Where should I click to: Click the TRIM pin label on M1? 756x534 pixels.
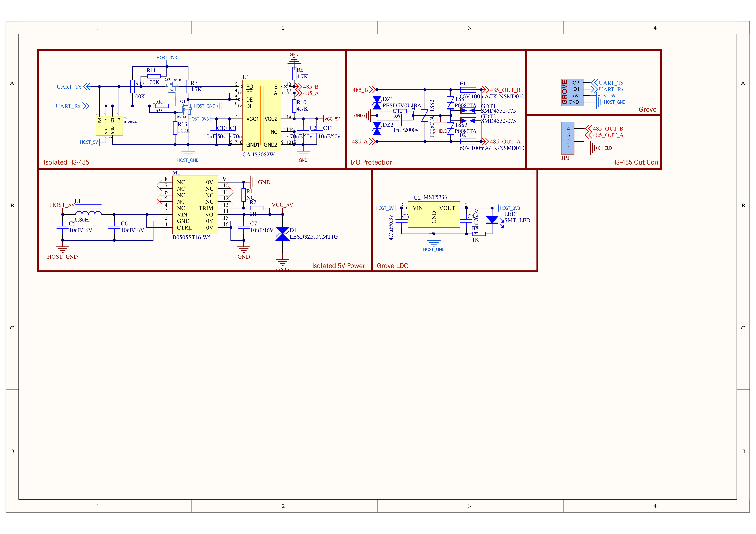click(206, 208)
